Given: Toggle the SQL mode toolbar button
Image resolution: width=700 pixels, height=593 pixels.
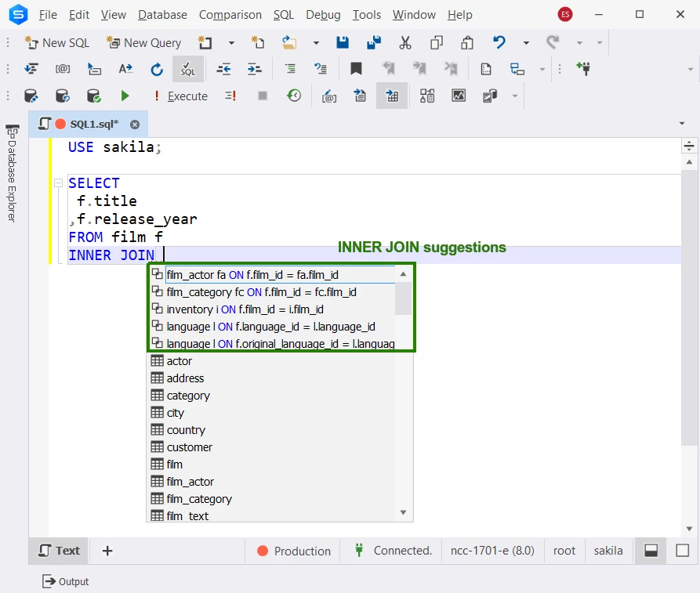Looking at the screenshot, I should coord(188,69).
